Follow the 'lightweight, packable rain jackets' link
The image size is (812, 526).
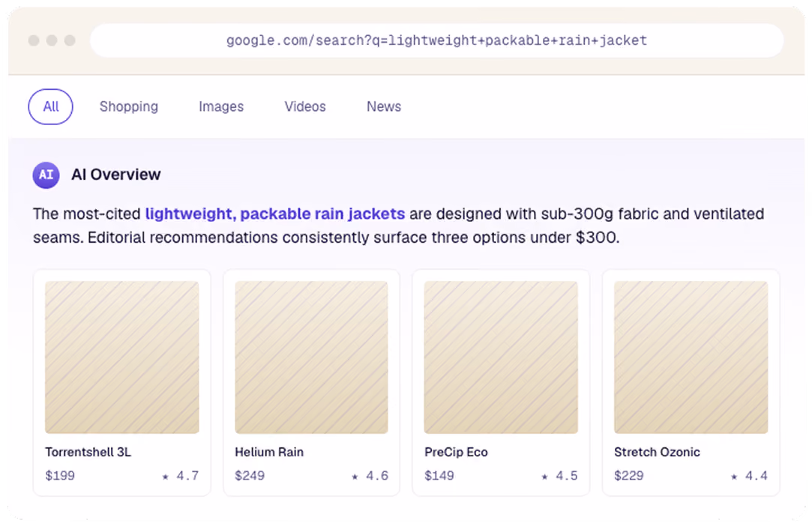275,214
